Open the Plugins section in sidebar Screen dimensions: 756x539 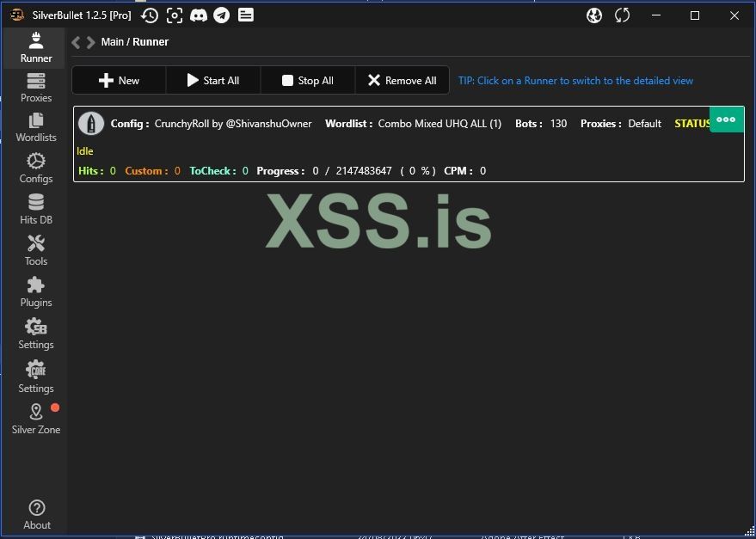[35, 292]
